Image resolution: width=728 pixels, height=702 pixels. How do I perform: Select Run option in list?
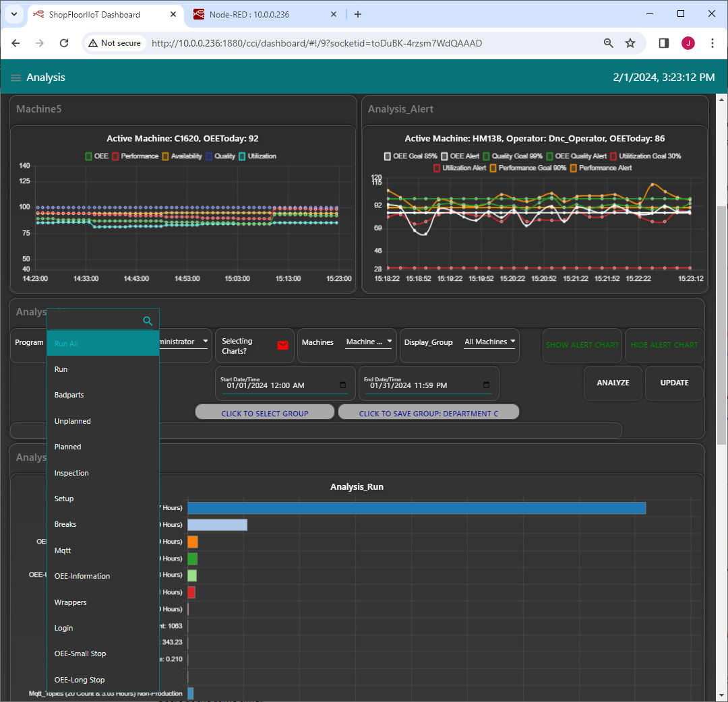point(103,369)
